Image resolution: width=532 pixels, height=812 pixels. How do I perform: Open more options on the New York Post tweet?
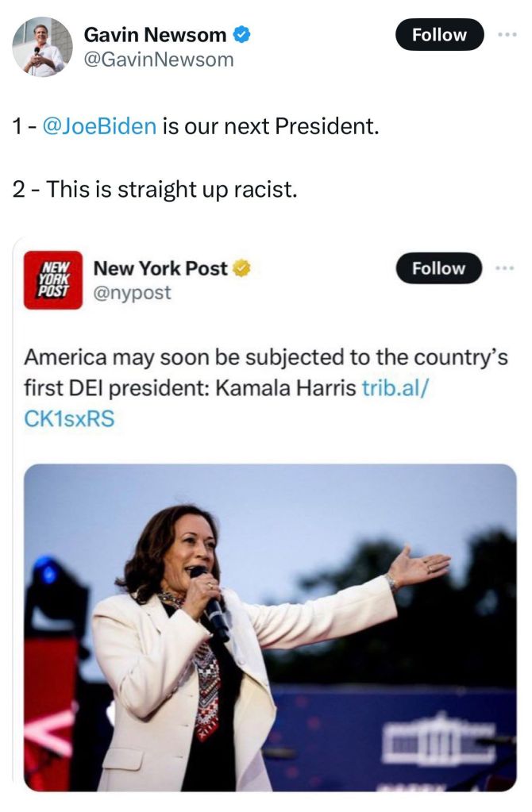pos(503,268)
